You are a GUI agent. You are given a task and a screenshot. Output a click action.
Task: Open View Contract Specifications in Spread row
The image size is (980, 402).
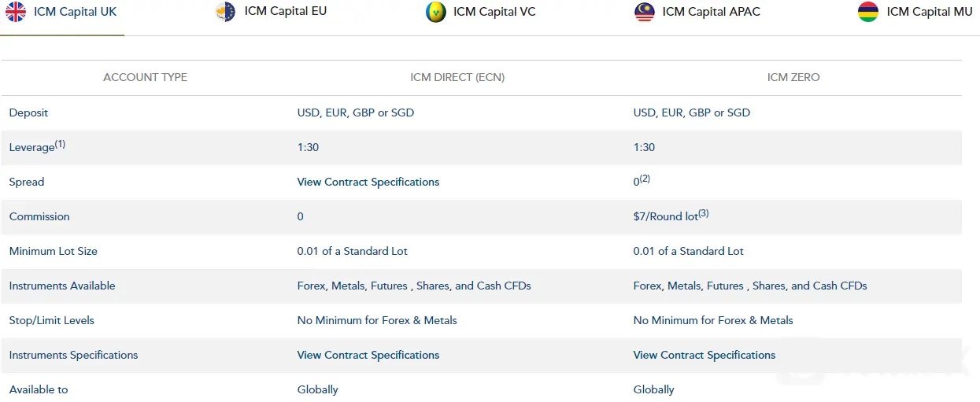point(368,182)
